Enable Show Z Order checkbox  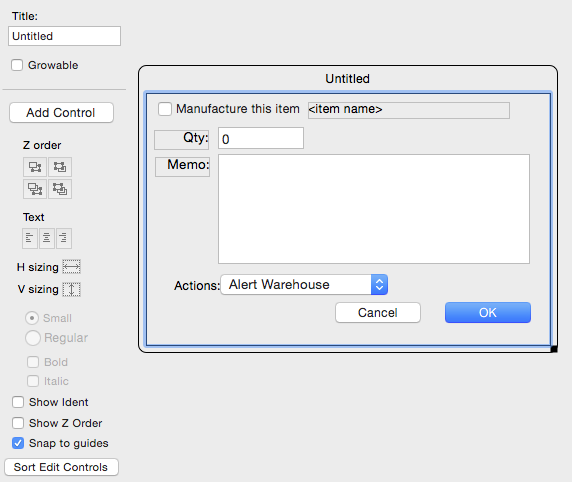tap(18, 423)
